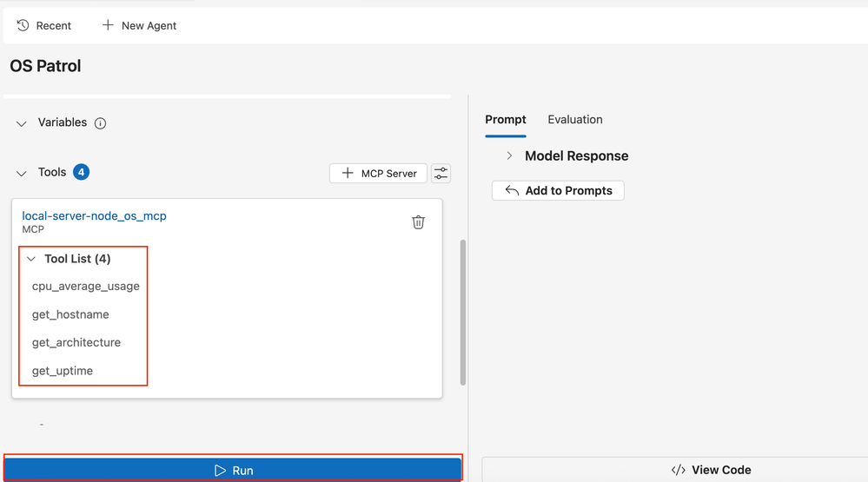This screenshot has height=482, width=868.
Task: Run the agent
Action: coord(233,470)
